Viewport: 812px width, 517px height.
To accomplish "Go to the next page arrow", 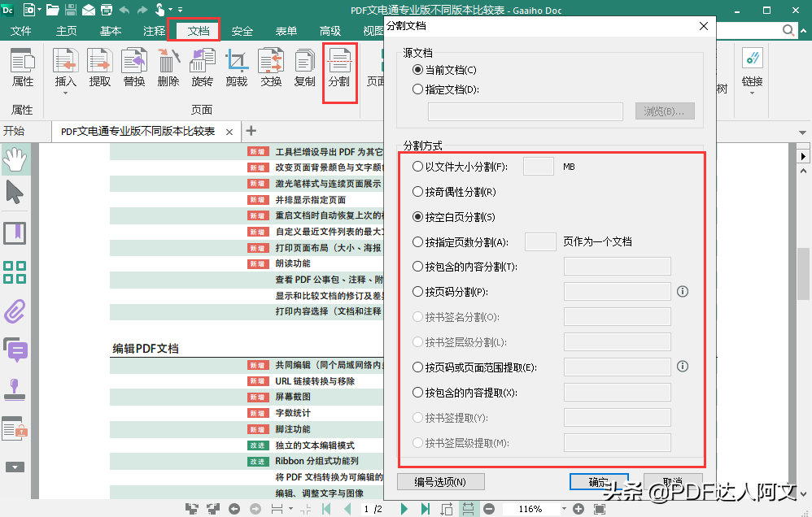I will [404, 509].
